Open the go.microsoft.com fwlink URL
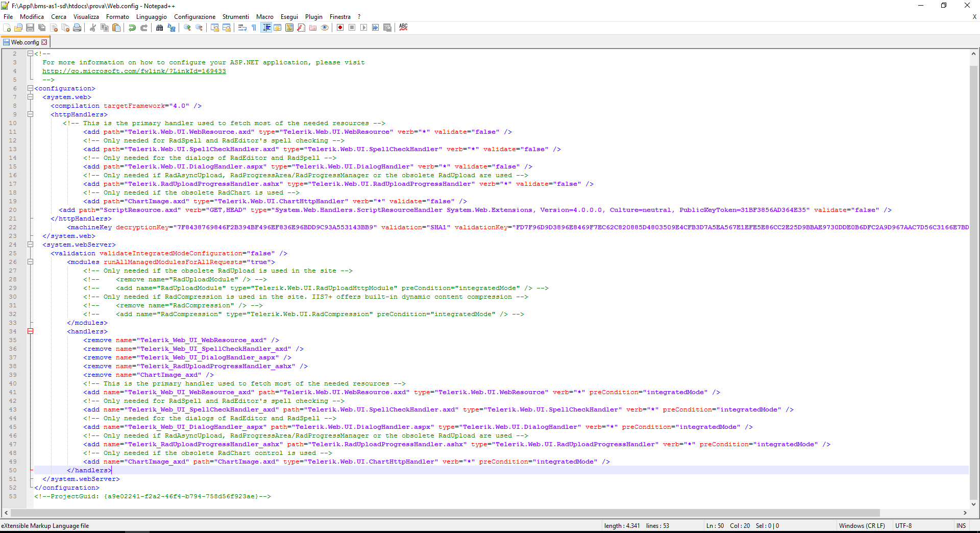 134,71
